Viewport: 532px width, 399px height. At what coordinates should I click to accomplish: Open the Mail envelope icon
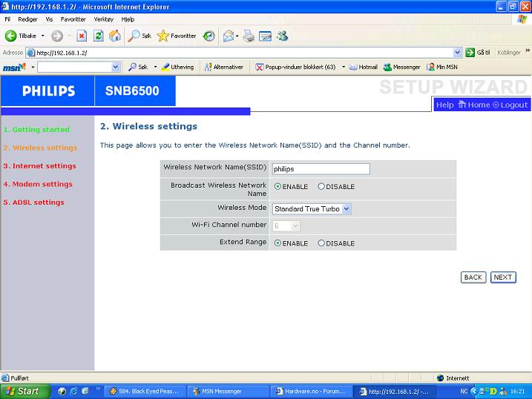[229, 36]
